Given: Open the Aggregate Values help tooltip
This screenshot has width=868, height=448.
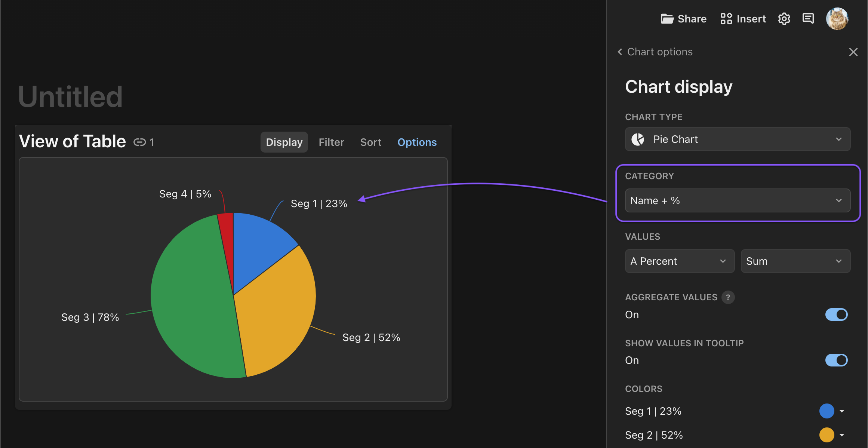Looking at the screenshot, I should click(x=728, y=297).
